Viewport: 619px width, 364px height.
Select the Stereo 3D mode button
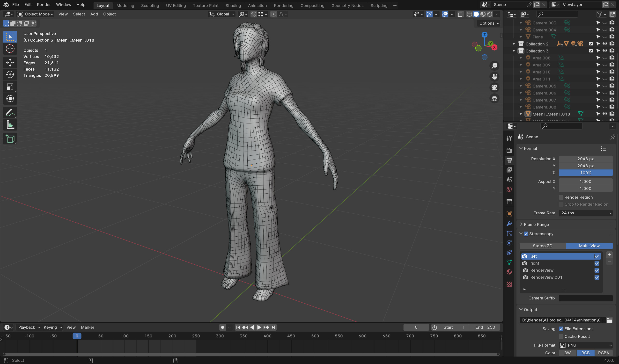coord(542,246)
